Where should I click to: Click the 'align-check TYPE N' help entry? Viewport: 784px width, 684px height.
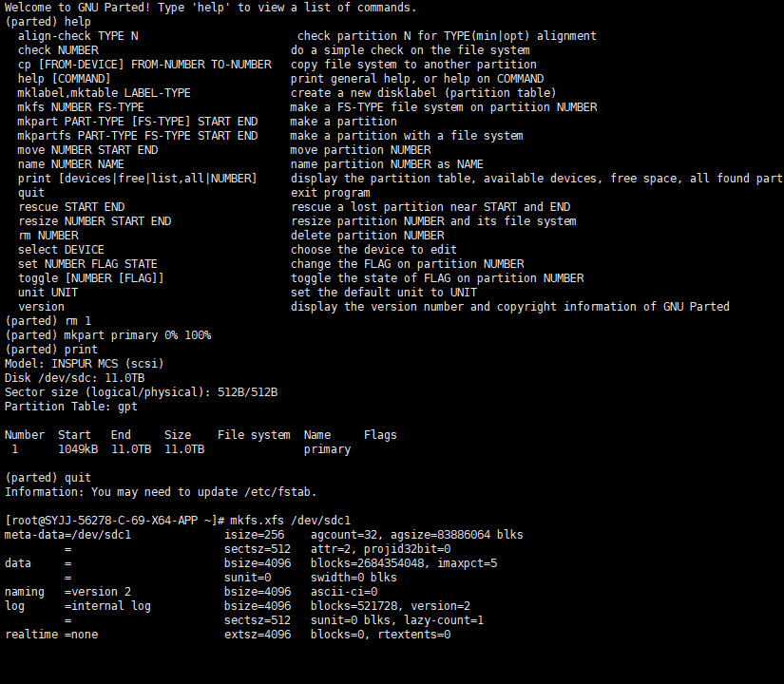pos(78,36)
